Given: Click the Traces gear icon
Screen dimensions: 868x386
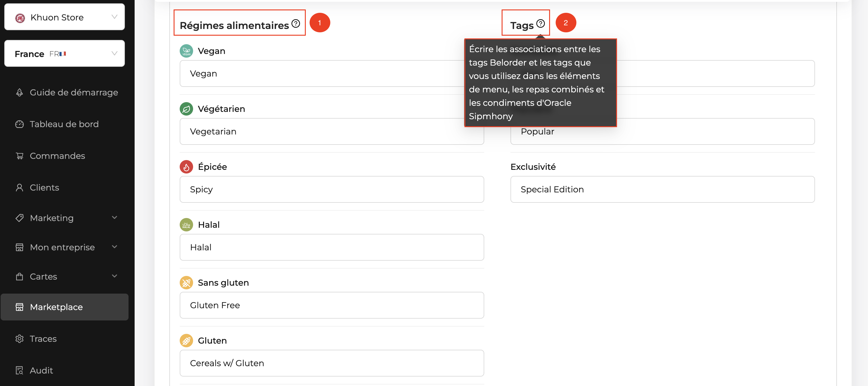Looking at the screenshot, I should coord(19,339).
